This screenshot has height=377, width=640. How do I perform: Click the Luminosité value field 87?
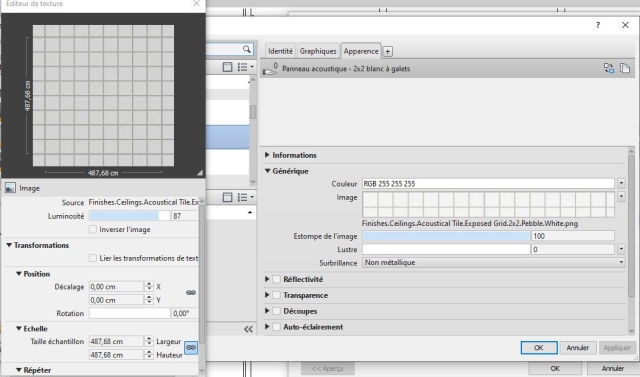(184, 216)
